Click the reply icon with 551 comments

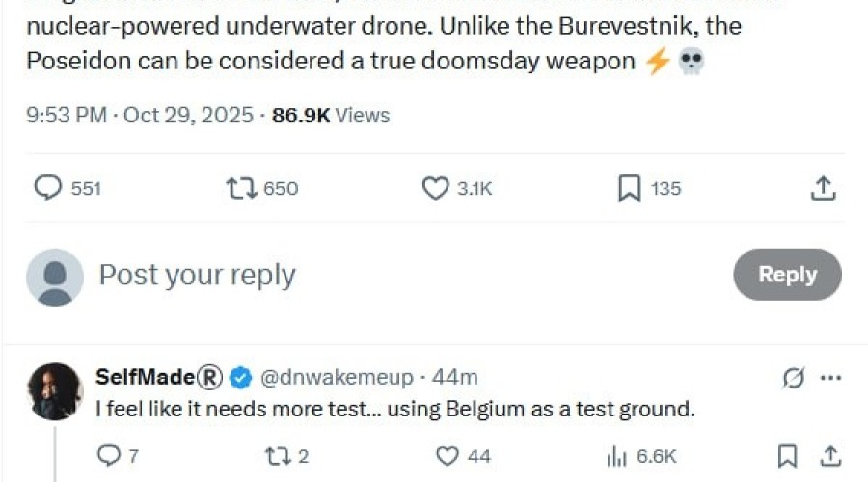pyautogui.click(x=48, y=188)
